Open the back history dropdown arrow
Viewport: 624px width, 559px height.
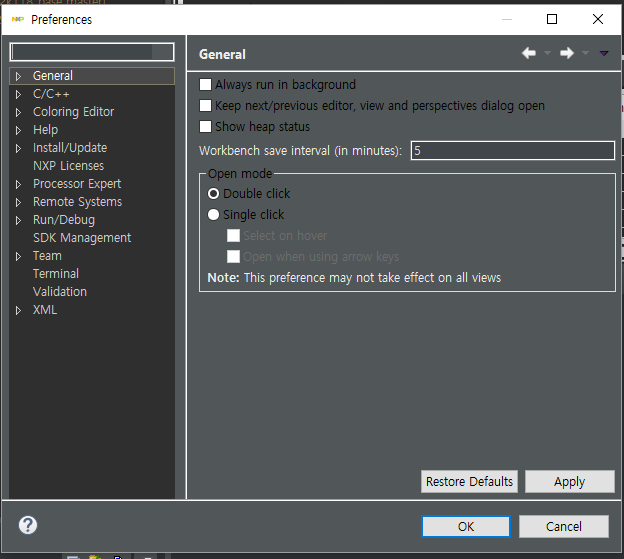point(547,53)
